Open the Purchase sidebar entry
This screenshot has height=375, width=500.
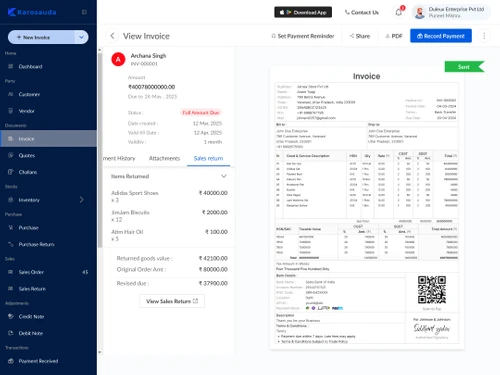pyautogui.click(x=28, y=228)
